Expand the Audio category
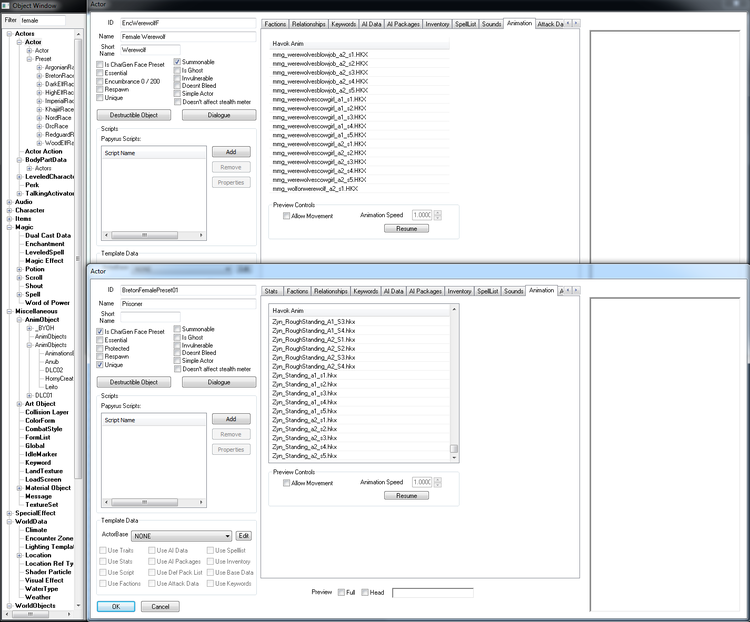Image resolution: width=750 pixels, height=622 pixels. click(x=9, y=202)
